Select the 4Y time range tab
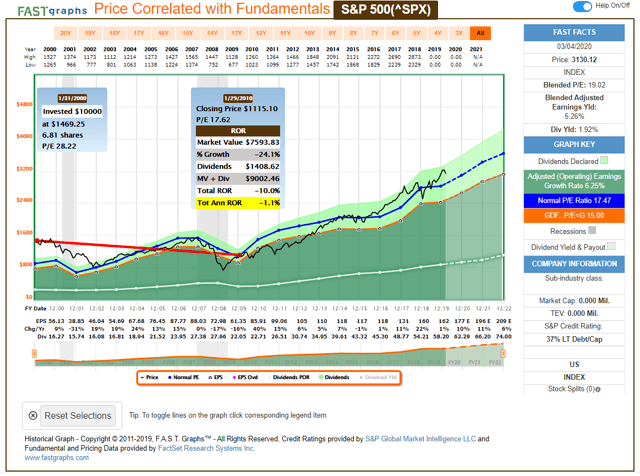640x476 pixels. (438, 33)
